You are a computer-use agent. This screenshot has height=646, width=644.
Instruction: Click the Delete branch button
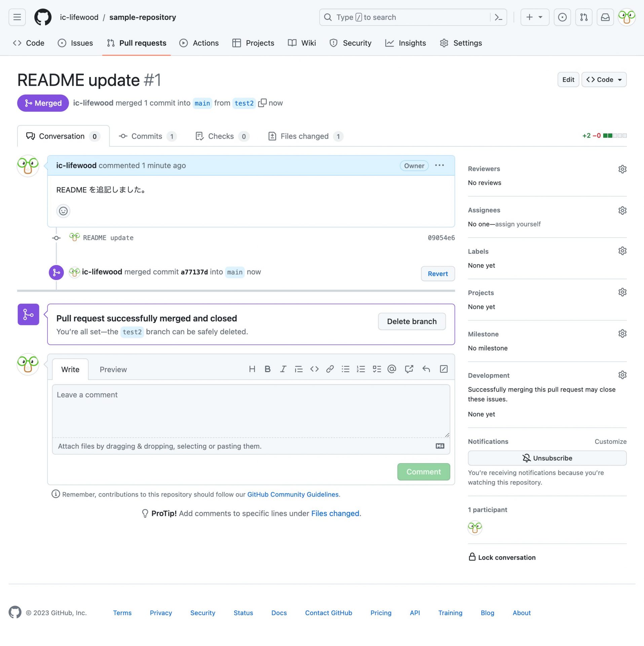(x=412, y=321)
